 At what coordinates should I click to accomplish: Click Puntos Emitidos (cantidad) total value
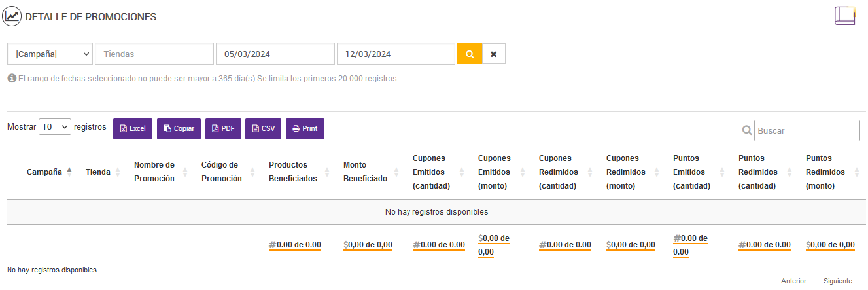point(690,245)
